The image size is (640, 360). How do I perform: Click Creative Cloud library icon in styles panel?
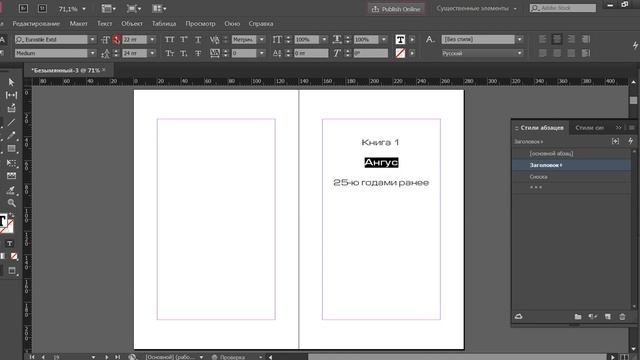pos(519,316)
